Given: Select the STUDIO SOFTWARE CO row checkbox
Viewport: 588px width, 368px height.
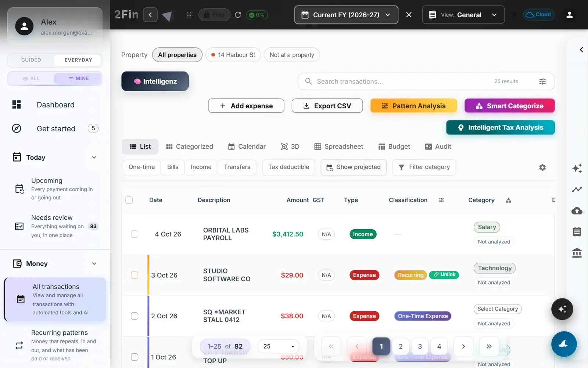Looking at the screenshot, I should 135,275.
